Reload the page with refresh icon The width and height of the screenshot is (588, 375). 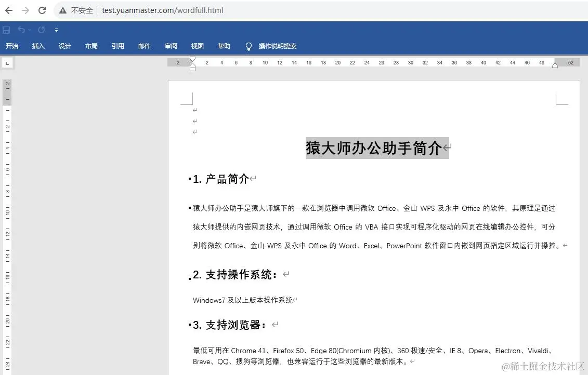(x=42, y=10)
